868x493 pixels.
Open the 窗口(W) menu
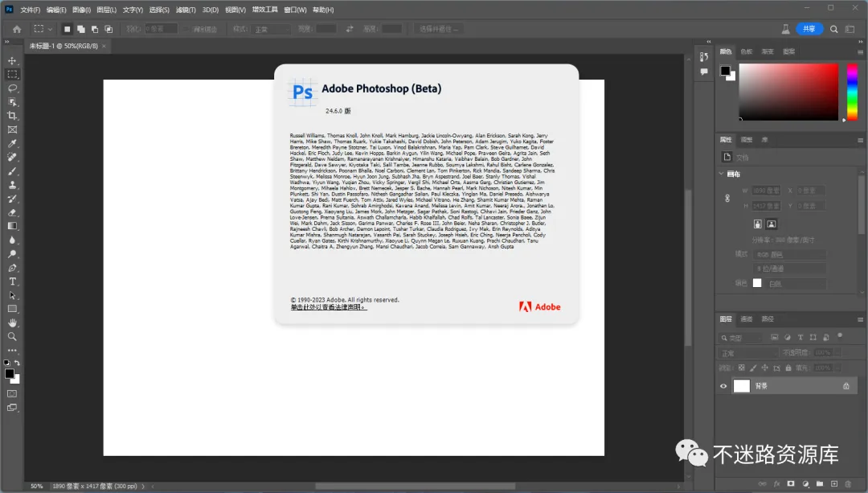pyautogui.click(x=295, y=10)
